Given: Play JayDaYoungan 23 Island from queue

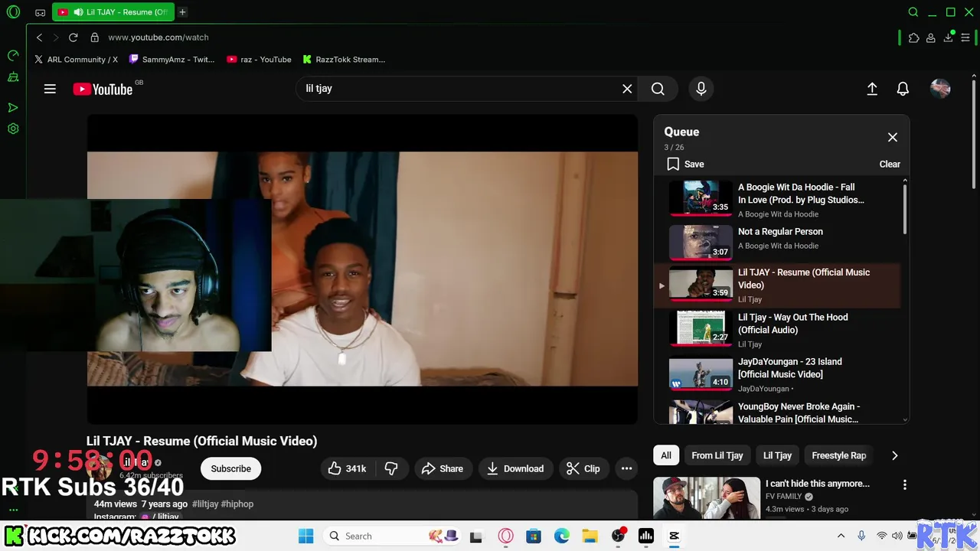Looking at the screenshot, I should click(777, 374).
